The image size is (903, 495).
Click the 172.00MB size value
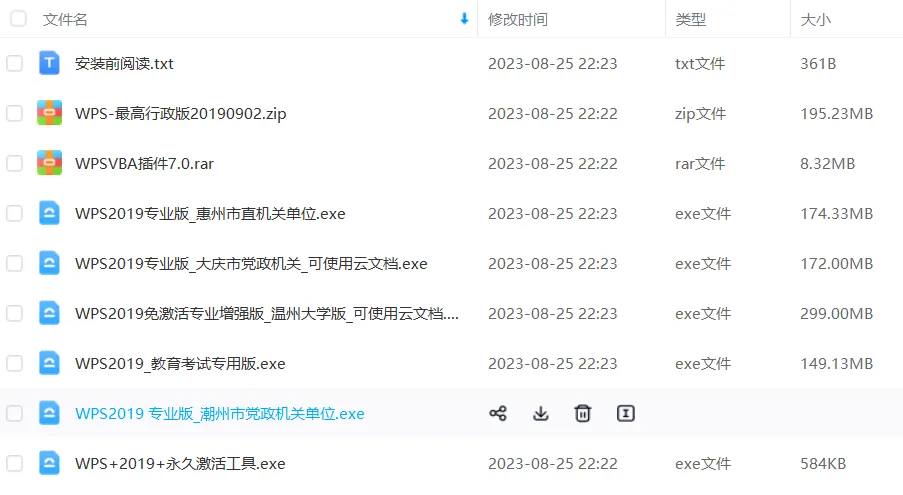pos(836,264)
